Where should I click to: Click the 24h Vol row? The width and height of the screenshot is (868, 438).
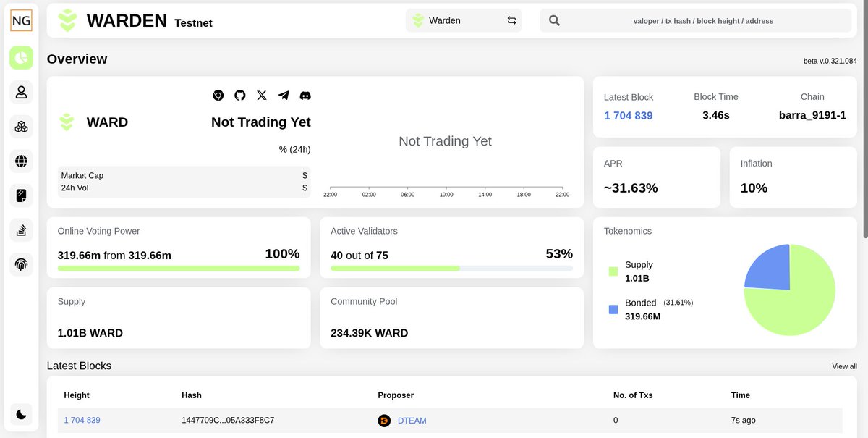click(x=184, y=188)
